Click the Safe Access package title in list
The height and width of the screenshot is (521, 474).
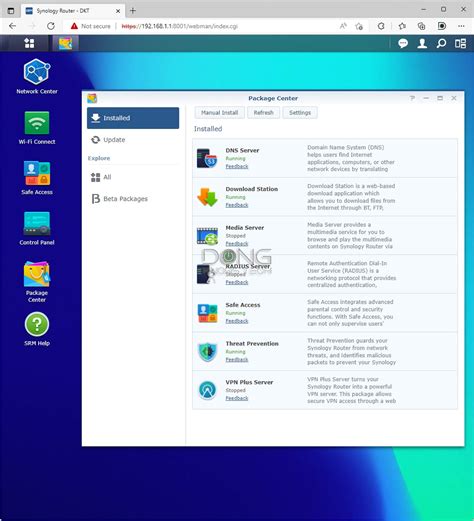pos(243,305)
